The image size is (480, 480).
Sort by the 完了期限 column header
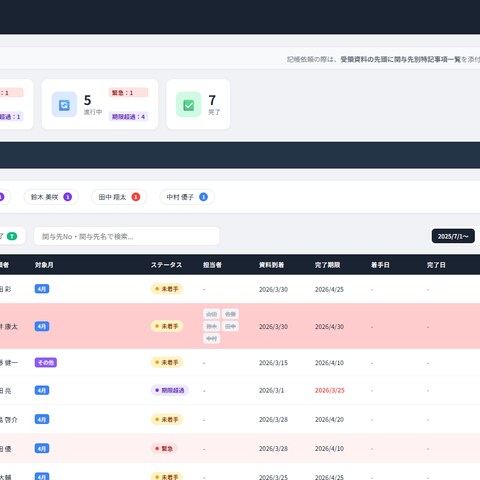(x=327, y=265)
